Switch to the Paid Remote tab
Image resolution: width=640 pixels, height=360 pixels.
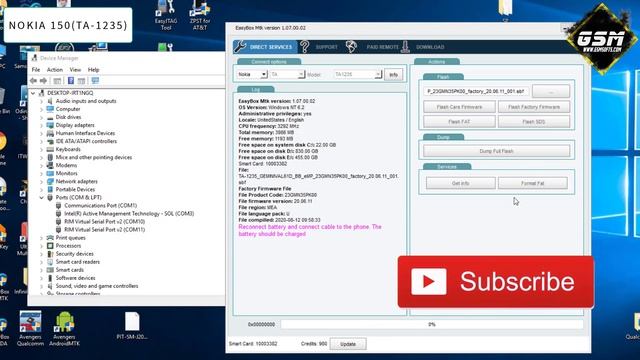pyautogui.click(x=382, y=47)
